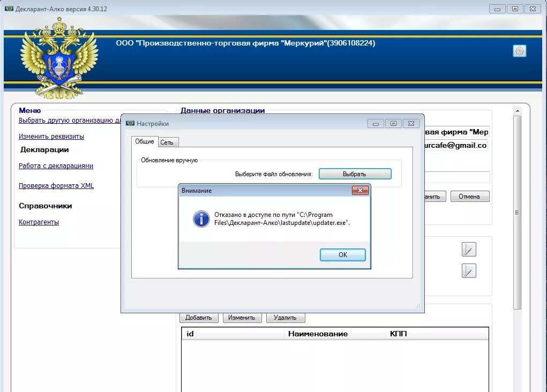This screenshot has width=547, height=392.
Task: Maximize the Настройки window
Action: [x=393, y=124]
